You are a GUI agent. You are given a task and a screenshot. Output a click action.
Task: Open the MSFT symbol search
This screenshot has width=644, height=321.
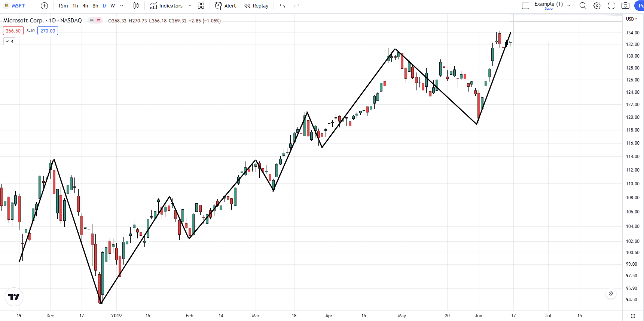click(15, 6)
